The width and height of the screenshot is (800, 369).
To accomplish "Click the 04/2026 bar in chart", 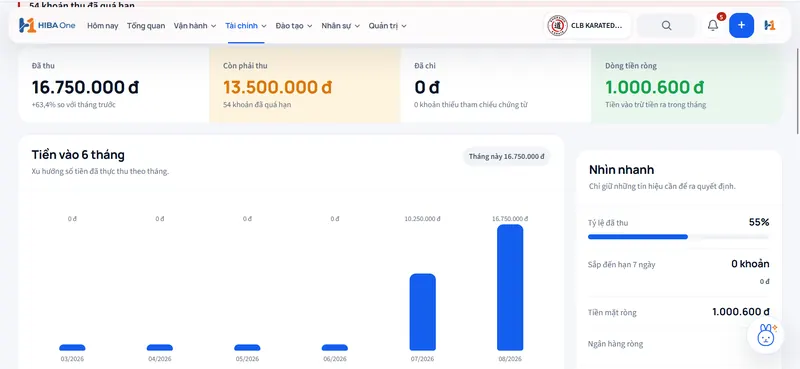I will 160,348.
